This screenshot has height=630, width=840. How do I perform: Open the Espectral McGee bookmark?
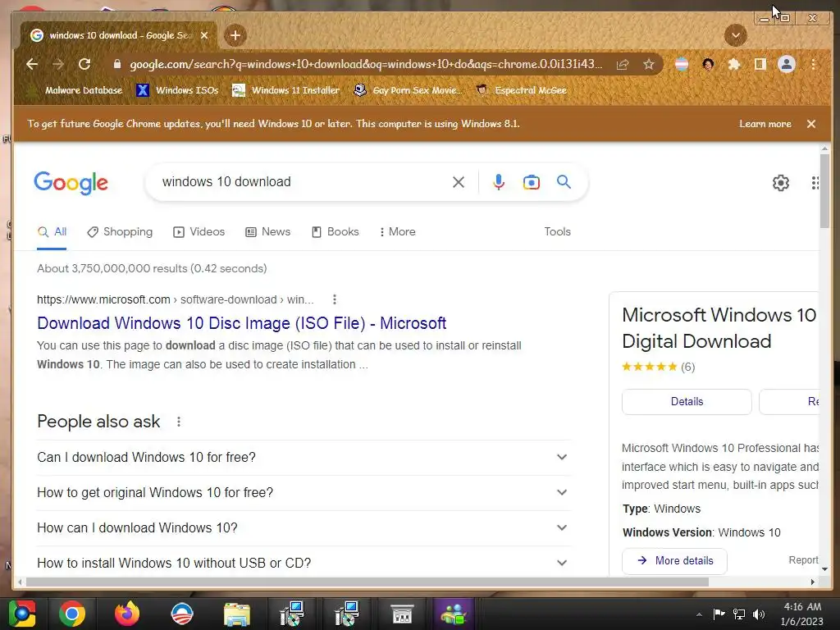521,90
